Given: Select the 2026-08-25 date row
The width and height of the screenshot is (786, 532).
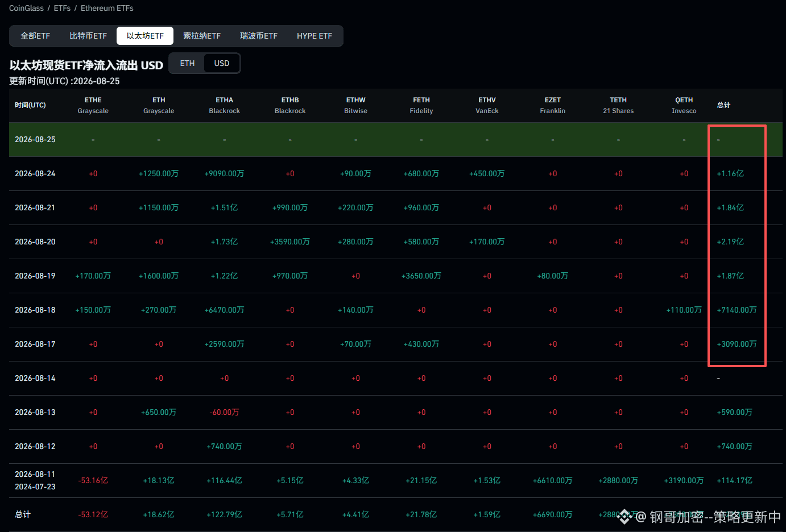Looking at the screenshot, I should [396, 139].
